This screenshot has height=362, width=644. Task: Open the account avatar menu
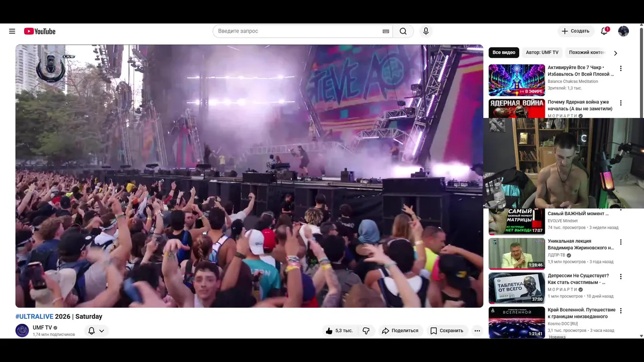coord(623,31)
